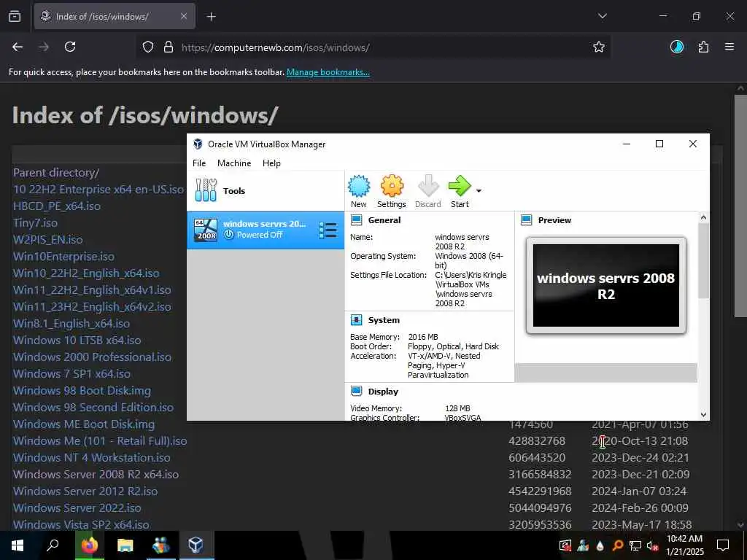The height and width of the screenshot is (560, 747).
Task: Reload the Firefox page
Action: pos(70,47)
